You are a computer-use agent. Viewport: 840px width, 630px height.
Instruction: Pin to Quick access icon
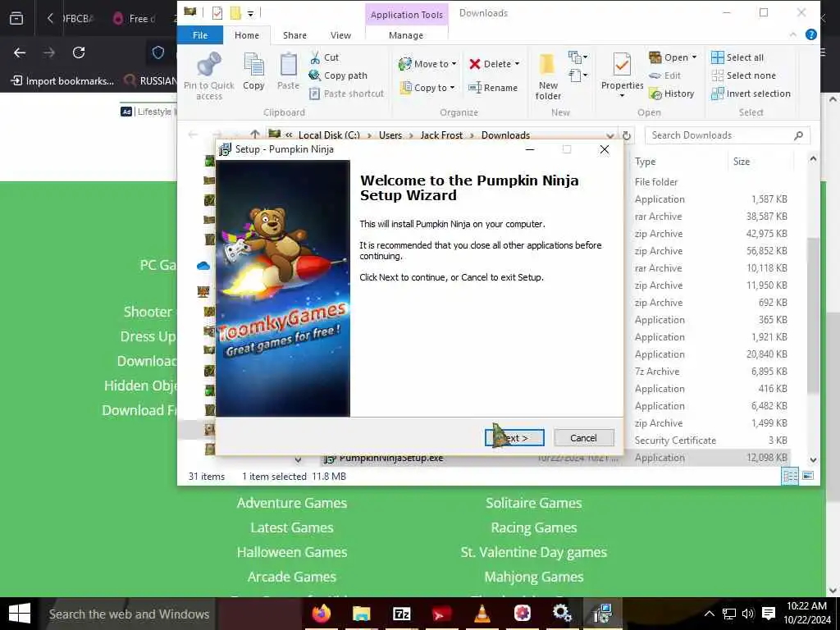[x=209, y=64]
